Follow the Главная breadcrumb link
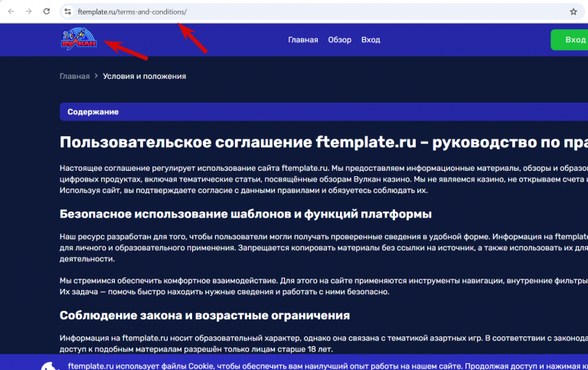Screen dimensions: 588x370 [74, 76]
